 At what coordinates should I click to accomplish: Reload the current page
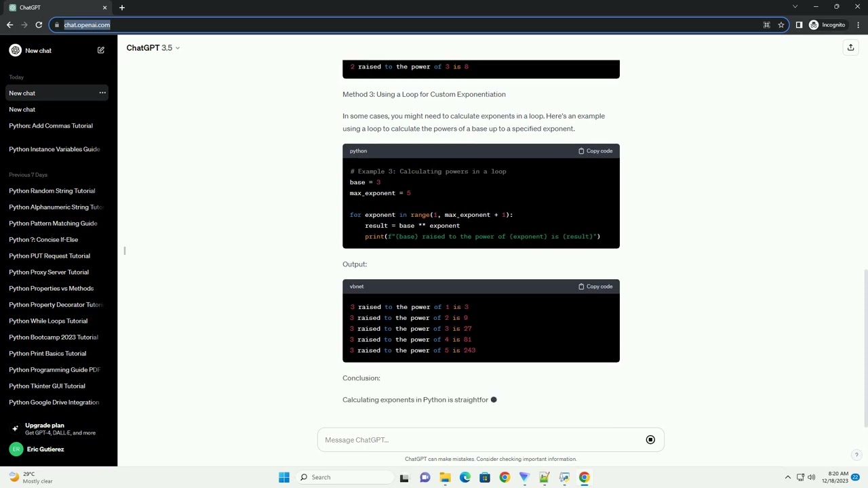click(39, 25)
